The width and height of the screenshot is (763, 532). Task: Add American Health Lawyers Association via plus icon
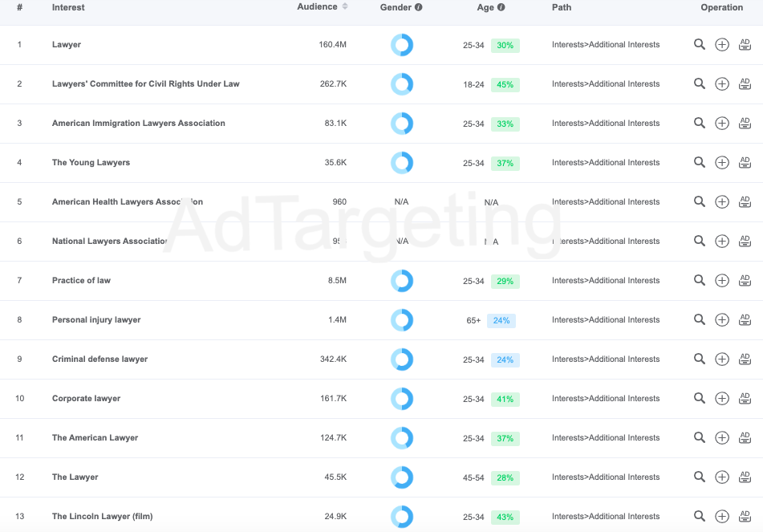coord(721,202)
